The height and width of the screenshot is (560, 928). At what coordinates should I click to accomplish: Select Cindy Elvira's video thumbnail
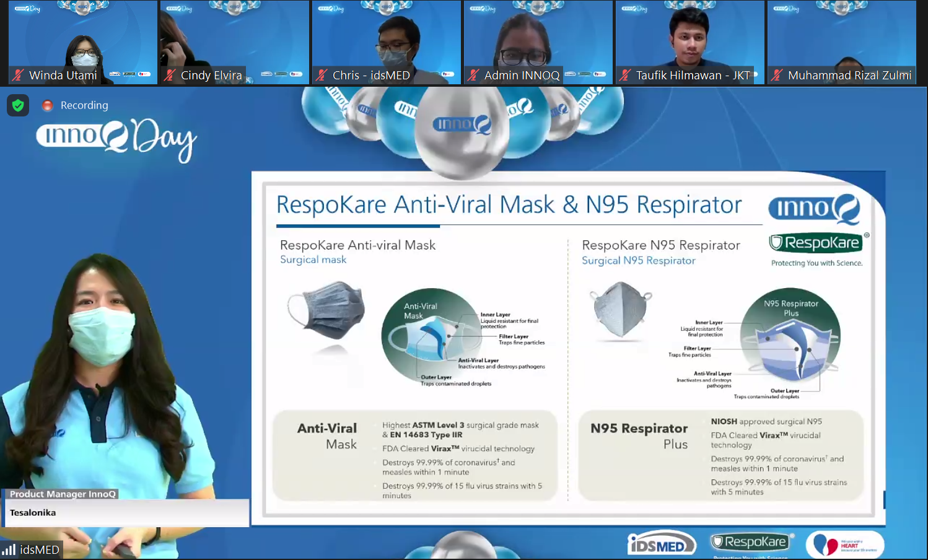(x=235, y=37)
